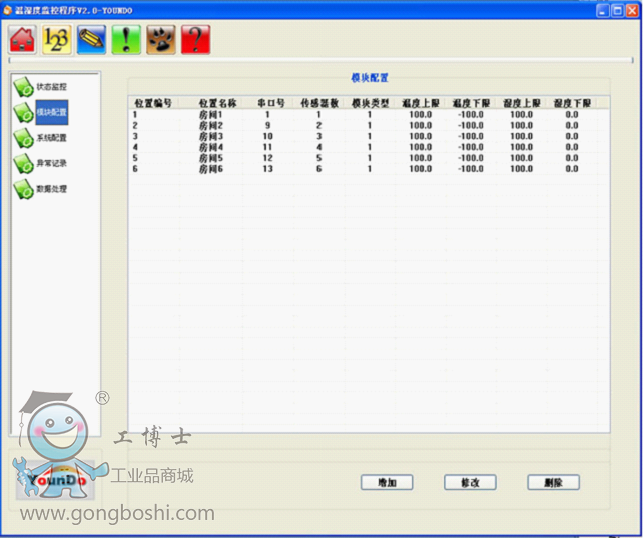Click the yellow 123 numbers toolbar icon
The height and width of the screenshot is (538, 643).
57,40
